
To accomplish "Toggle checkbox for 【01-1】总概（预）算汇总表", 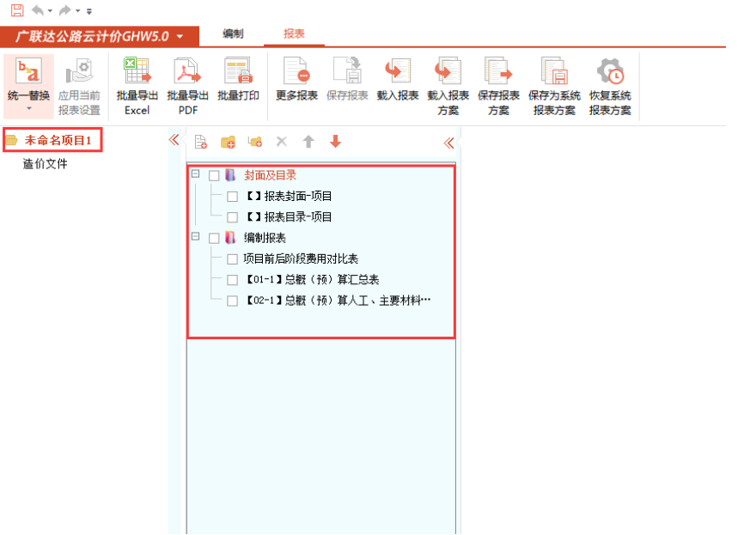I will [232, 280].
